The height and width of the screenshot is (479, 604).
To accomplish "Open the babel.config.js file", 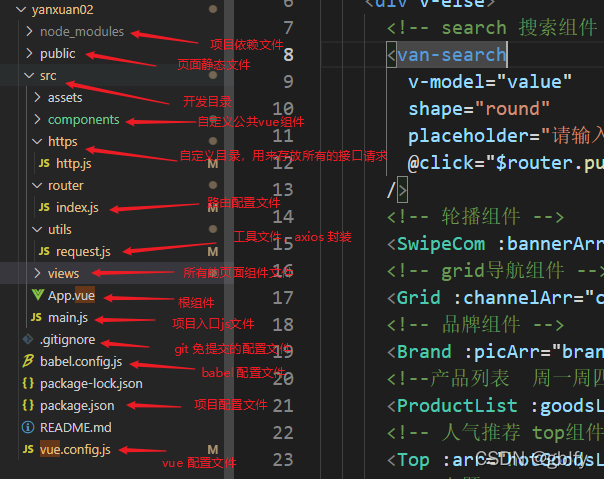I will click(x=81, y=361).
